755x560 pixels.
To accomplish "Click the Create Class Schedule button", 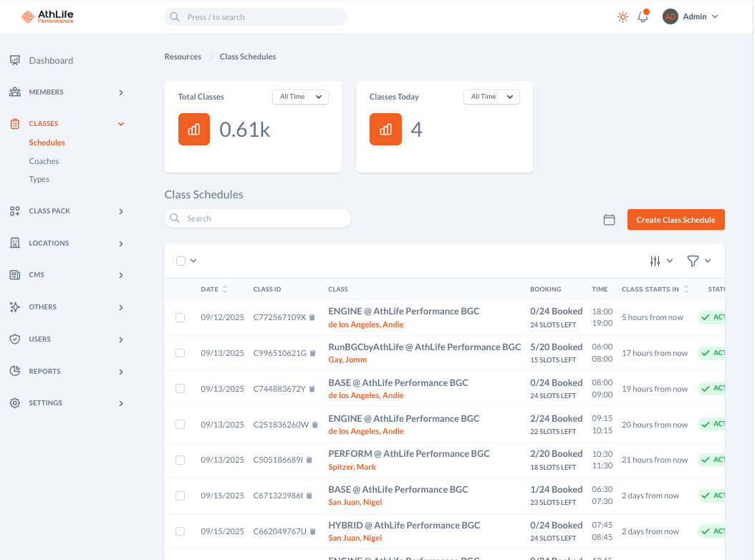I will pyautogui.click(x=675, y=220).
